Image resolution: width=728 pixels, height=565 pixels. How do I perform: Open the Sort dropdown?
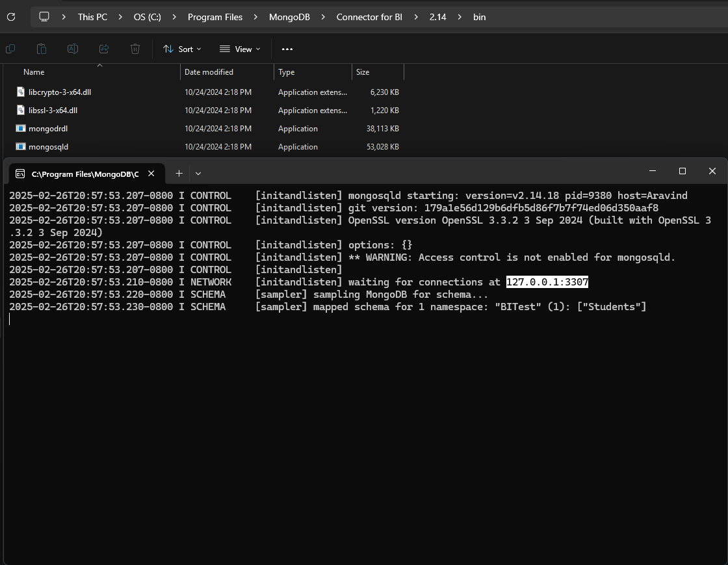point(182,49)
